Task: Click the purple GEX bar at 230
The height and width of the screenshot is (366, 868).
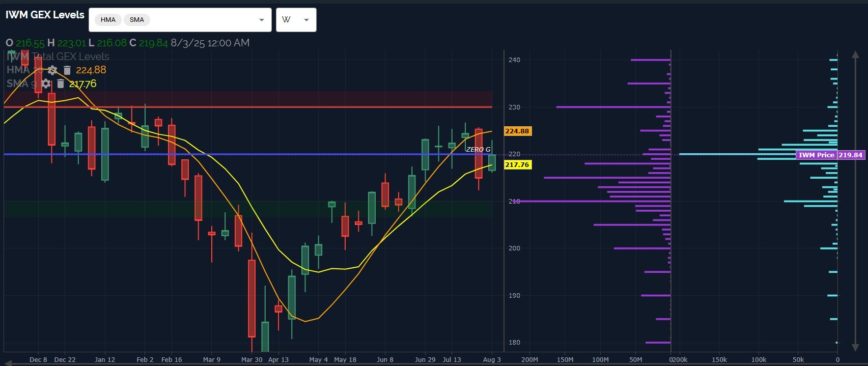Action: [613, 107]
